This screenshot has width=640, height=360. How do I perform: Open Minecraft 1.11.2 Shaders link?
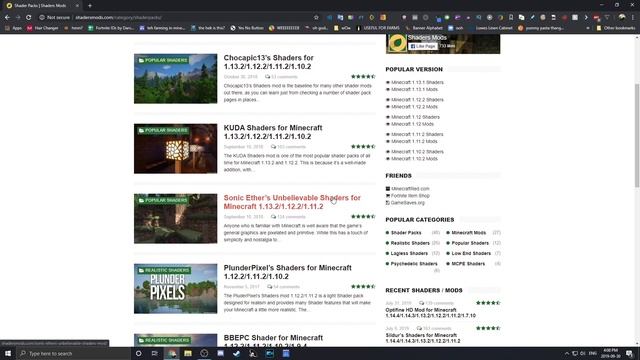click(417, 134)
